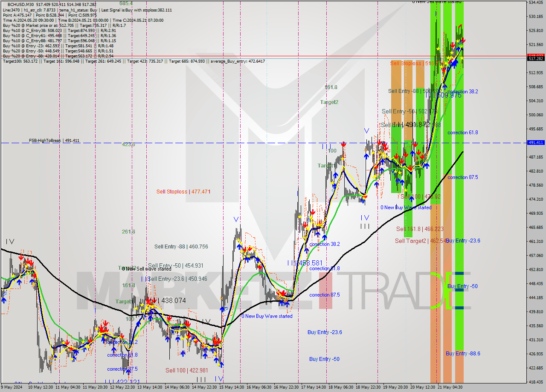Select the 534.435 price axis value
The height and width of the screenshot is (392, 546).
pos(536,3)
